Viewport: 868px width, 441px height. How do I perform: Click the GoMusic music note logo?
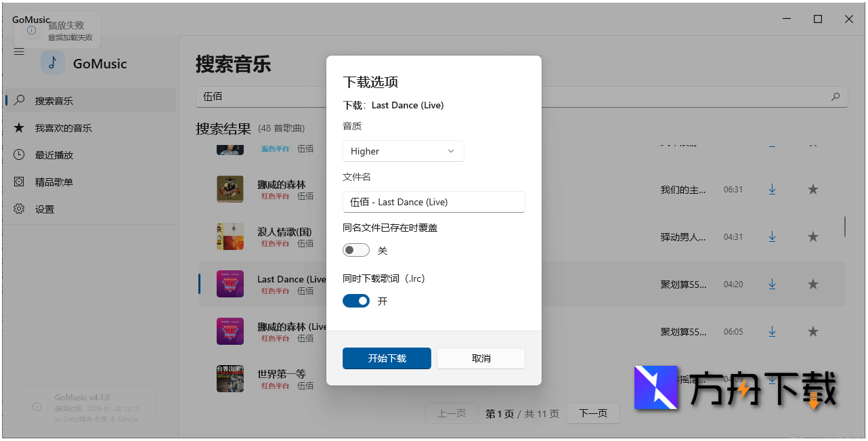pos(53,63)
